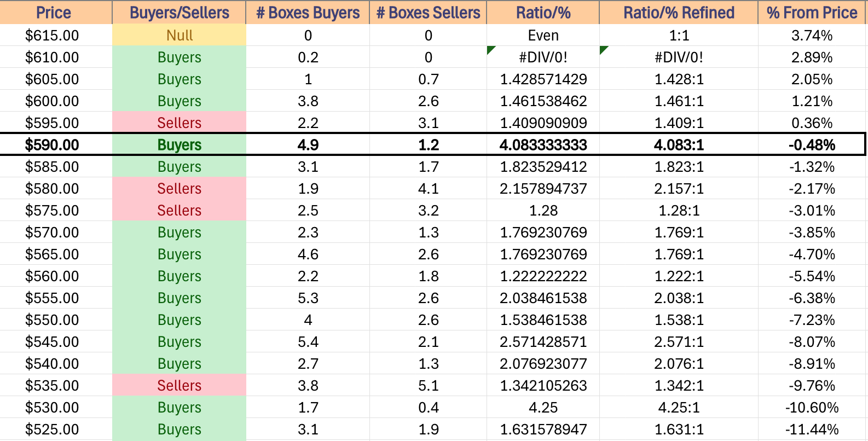Select the 4.1 boxes sellers cell
868x441 pixels.
(x=428, y=188)
